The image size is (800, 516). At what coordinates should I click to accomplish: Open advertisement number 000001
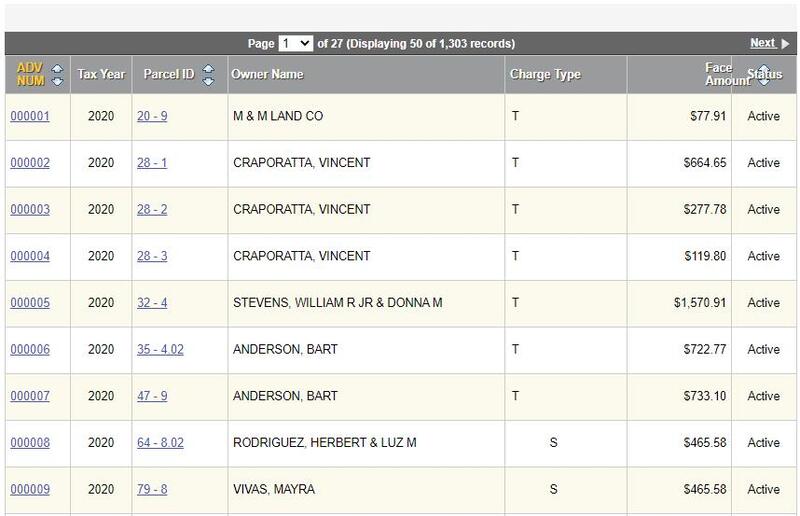(x=30, y=117)
